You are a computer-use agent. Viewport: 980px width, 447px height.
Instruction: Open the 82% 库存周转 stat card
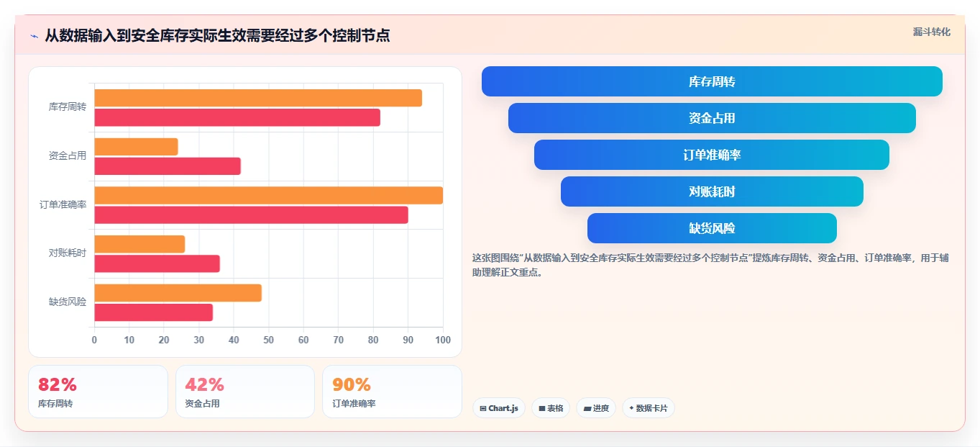[x=98, y=392]
